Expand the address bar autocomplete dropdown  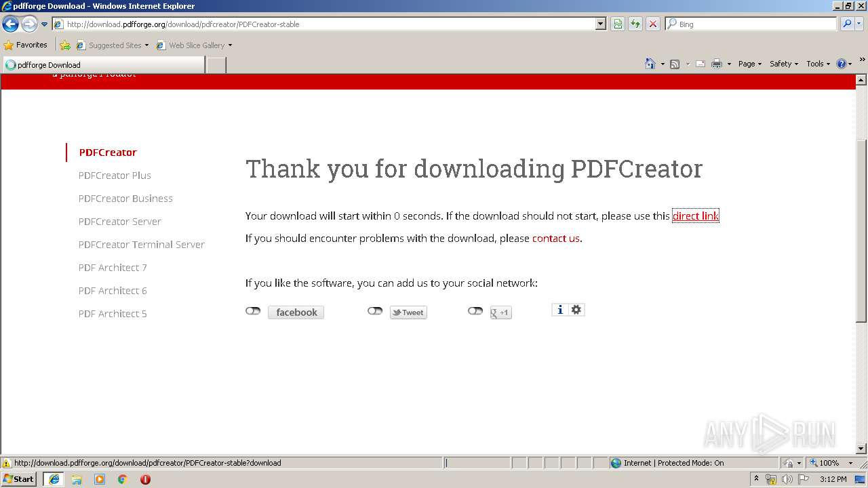coord(601,24)
